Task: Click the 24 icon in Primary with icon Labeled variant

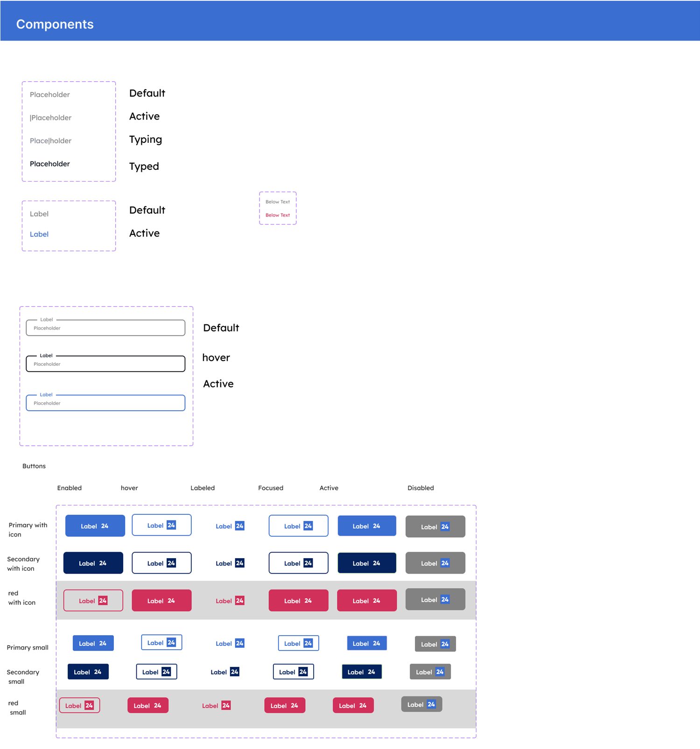Action: (239, 526)
